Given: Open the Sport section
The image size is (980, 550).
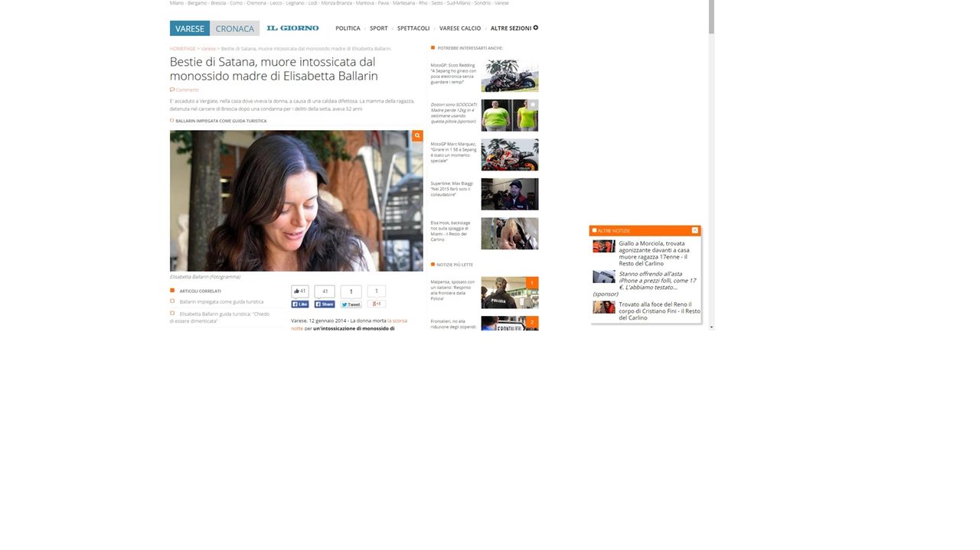Looking at the screenshot, I should tap(378, 28).
